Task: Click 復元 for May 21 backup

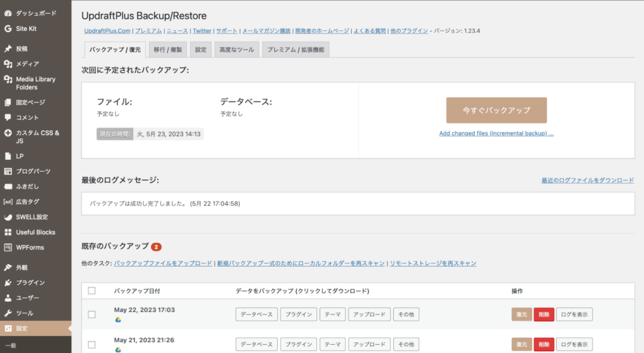Action: [x=521, y=344]
